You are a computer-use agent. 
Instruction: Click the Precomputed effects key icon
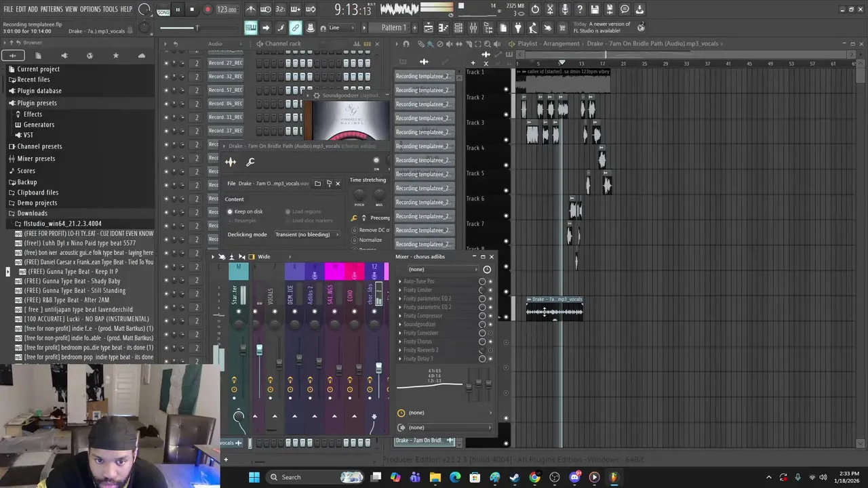click(x=354, y=218)
